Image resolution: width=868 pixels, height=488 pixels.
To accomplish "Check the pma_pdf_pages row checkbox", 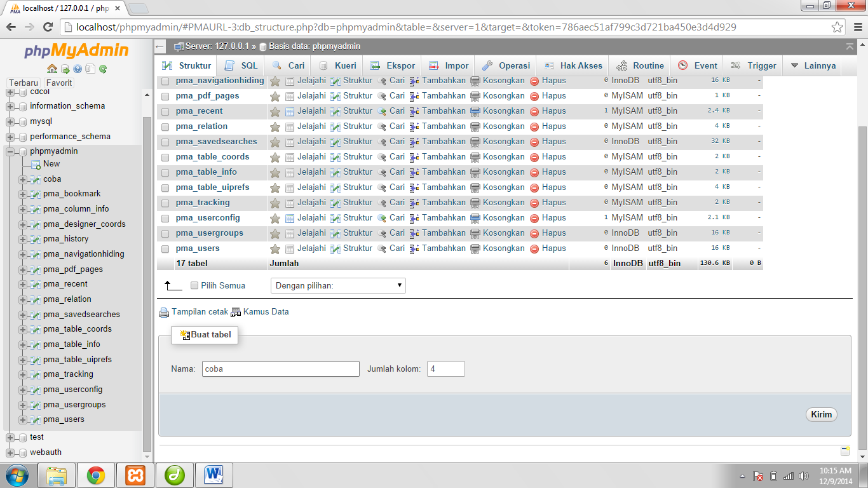I will point(165,97).
